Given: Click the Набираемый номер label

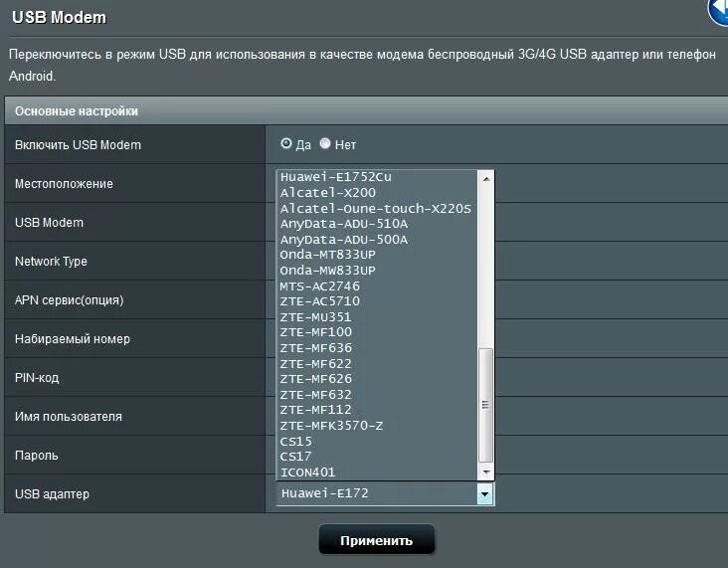Looking at the screenshot, I should point(73,339).
